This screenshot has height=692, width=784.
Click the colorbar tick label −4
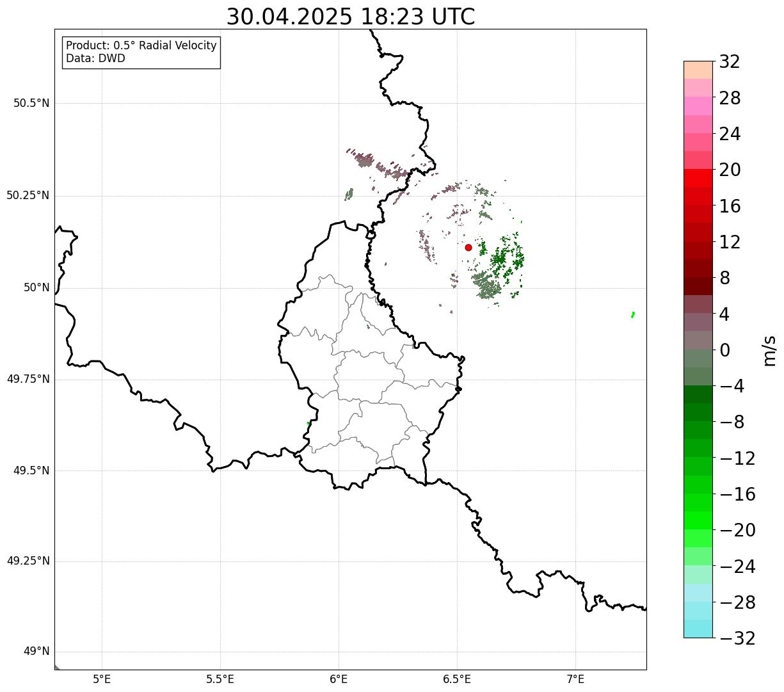pyautogui.click(x=732, y=387)
